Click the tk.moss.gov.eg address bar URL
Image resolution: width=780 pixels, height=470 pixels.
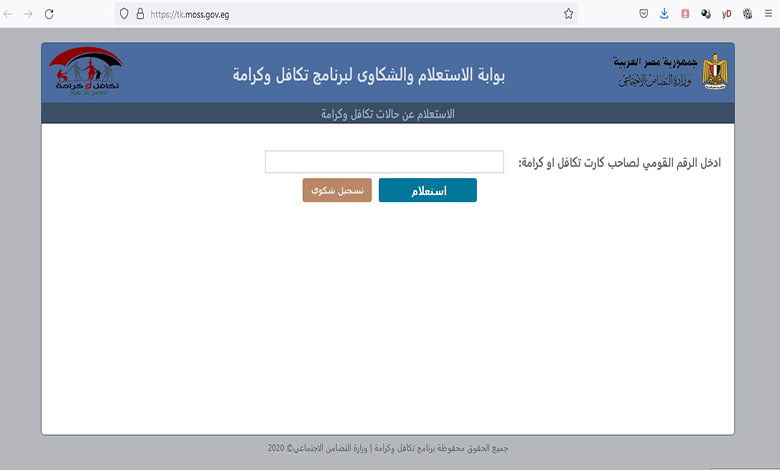point(190,14)
